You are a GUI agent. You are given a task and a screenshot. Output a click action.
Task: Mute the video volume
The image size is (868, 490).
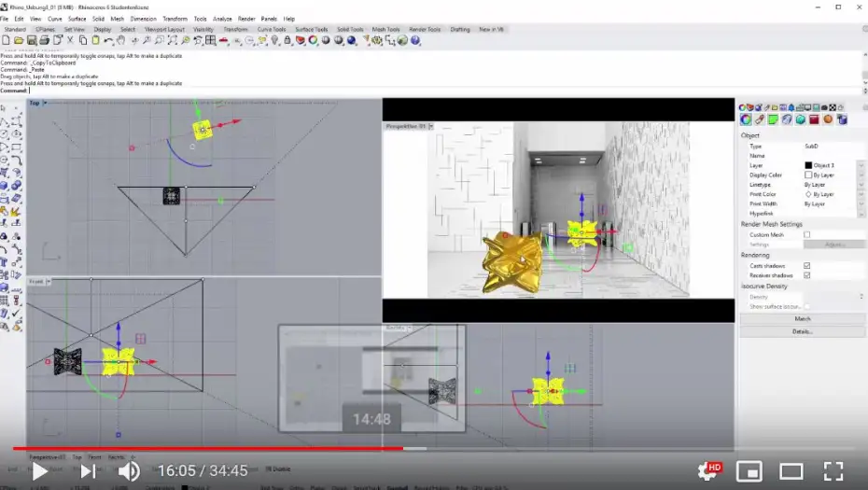129,471
